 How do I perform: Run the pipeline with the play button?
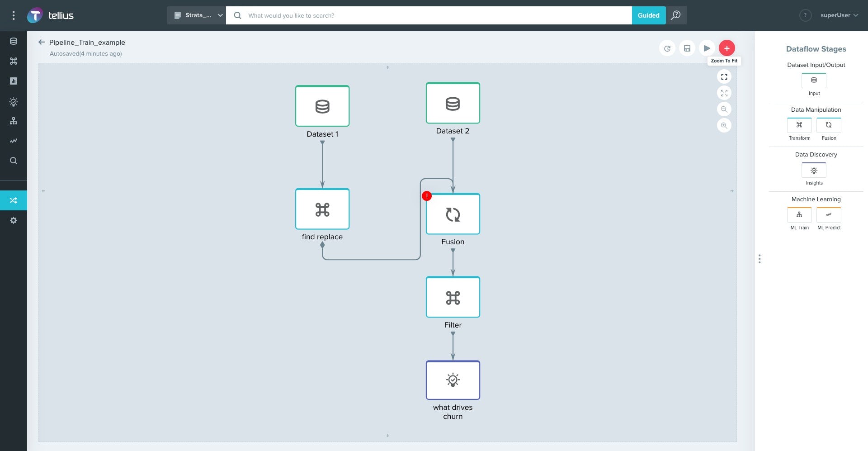pos(707,47)
